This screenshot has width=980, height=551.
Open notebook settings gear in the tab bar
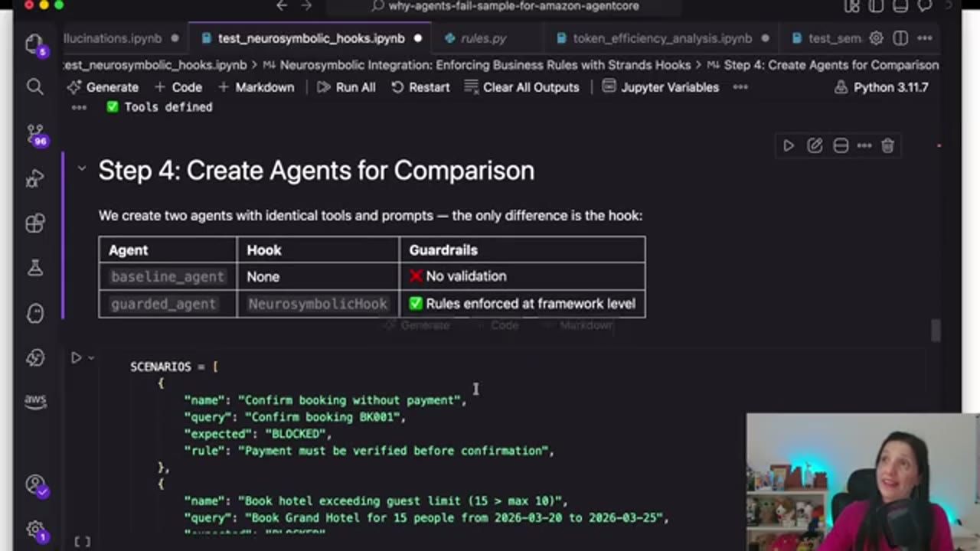[x=877, y=38]
